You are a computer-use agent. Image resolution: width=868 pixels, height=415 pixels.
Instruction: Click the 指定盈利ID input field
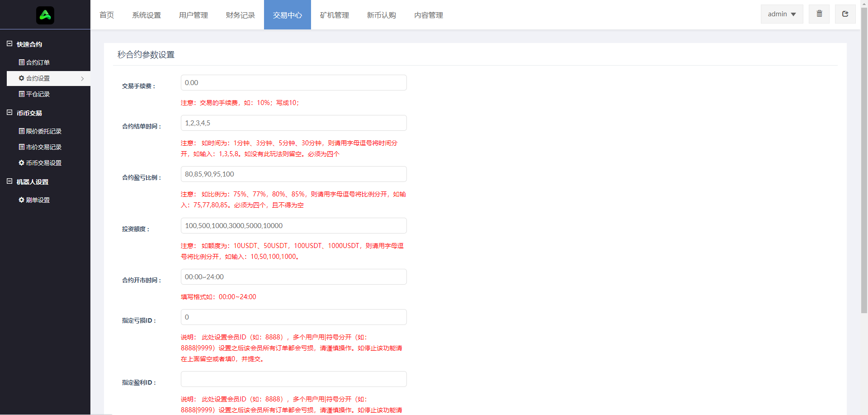[x=294, y=379]
